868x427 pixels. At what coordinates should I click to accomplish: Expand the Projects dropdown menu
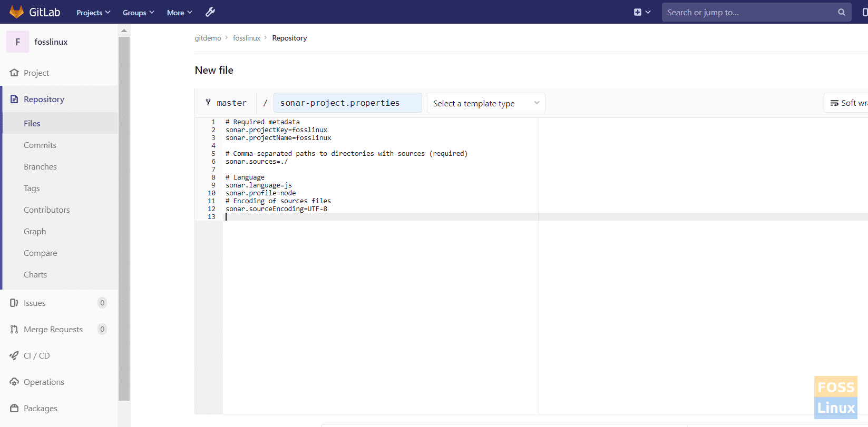[93, 13]
